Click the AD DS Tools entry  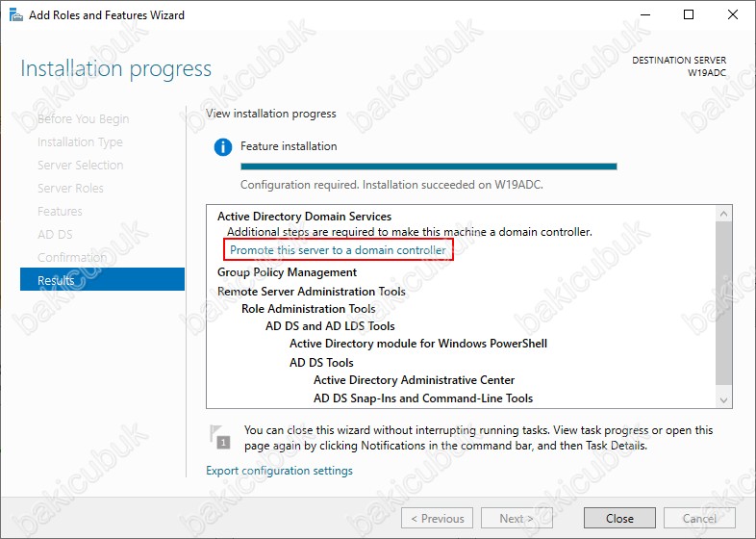click(321, 363)
